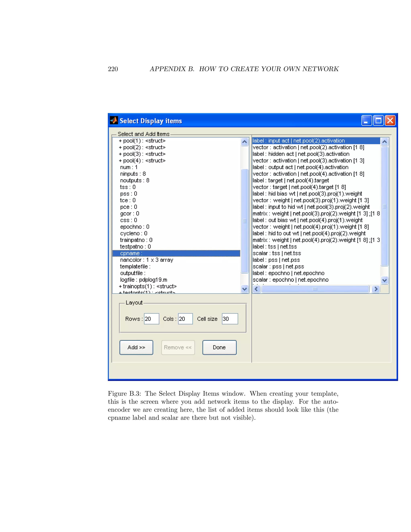Select 'nancolor : 1 x 3 array' item
The image size is (411, 532).
click(x=176, y=260)
